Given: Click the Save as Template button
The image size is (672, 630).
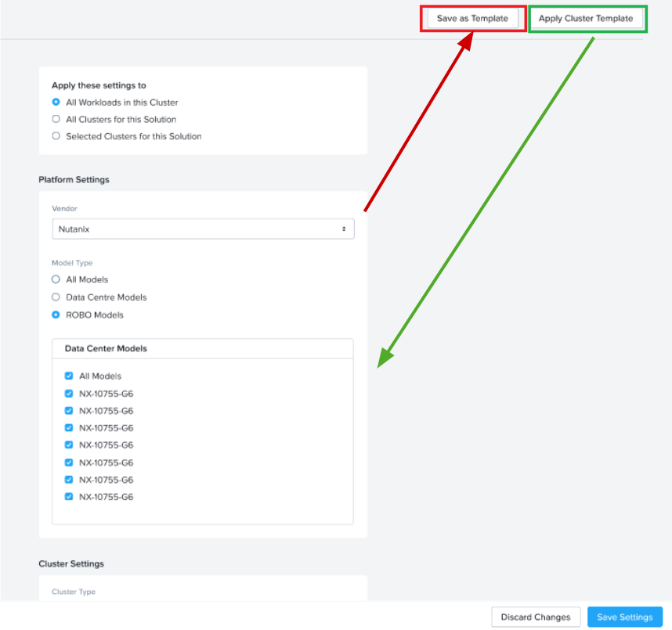Looking at the screenshot, I should [x=473, y=19].
